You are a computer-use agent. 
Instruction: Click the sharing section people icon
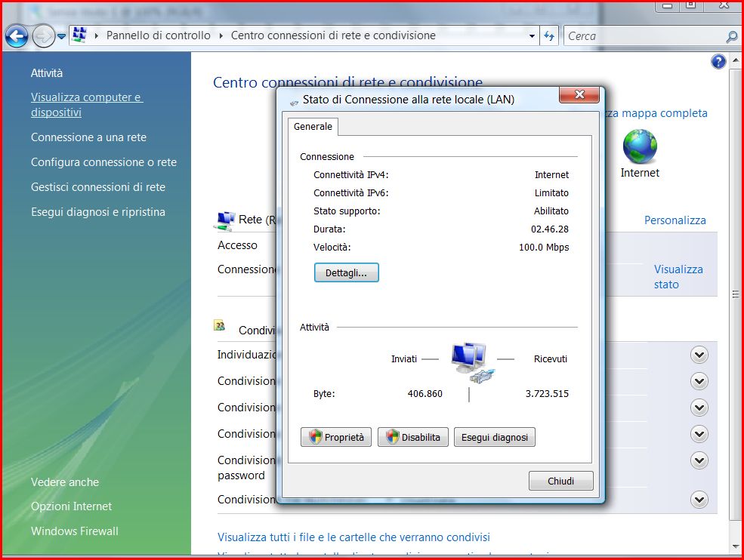click(220, 326)
